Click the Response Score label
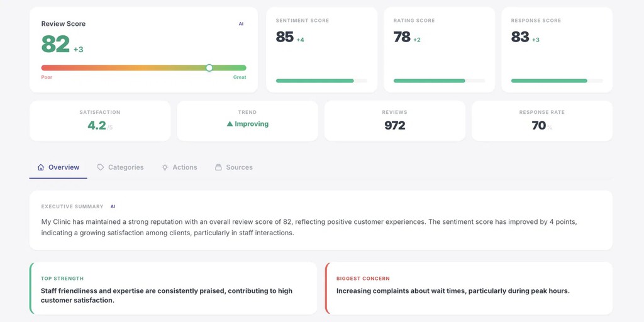 pyautogui.click(x=536, y=21)
